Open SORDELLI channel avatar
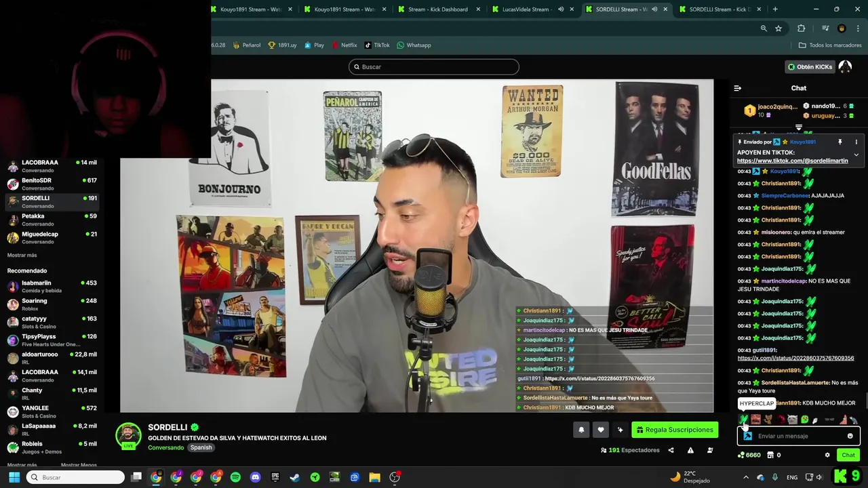868x488 pixels. coord(128,435)
